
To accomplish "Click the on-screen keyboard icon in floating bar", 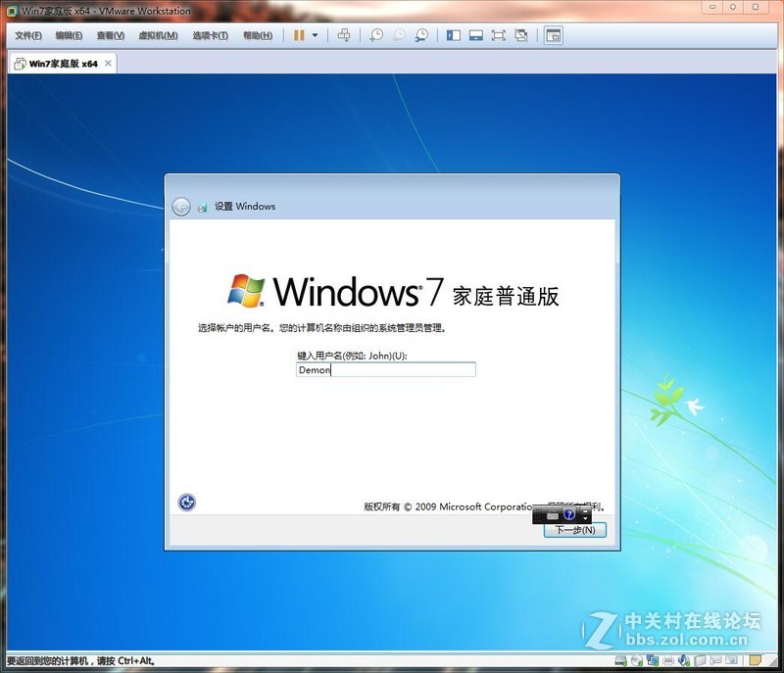I will tap(553, 515).
